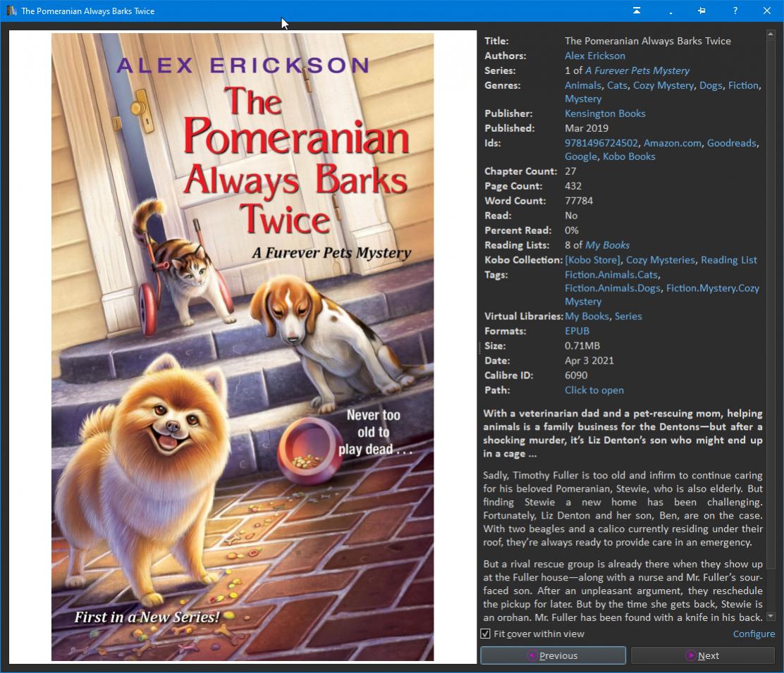Screen dimensions: 784x673
Task: Open the A Furever Pets Mystery series link
Action: (637, 70)
